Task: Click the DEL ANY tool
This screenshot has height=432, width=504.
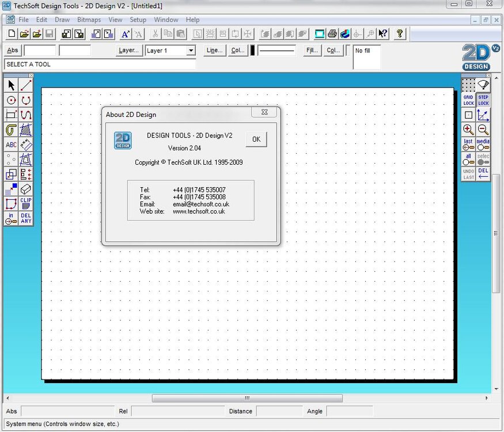Action: click(x=26, y=218)
